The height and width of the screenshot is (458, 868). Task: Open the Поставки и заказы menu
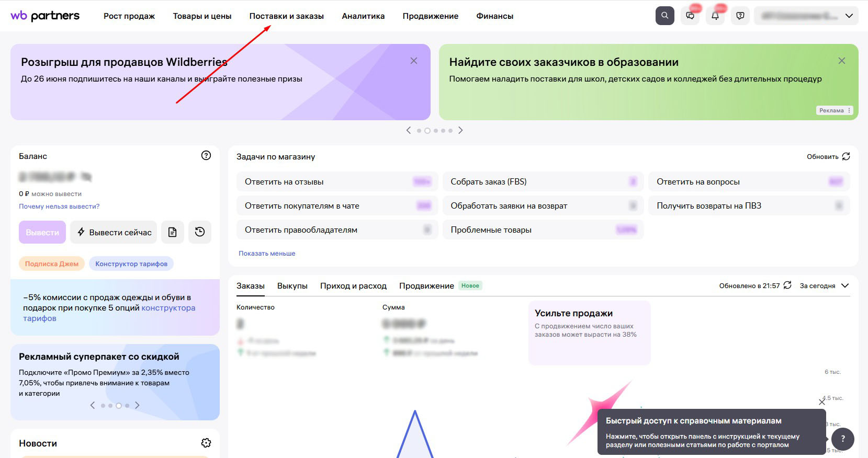coord(286,16)
